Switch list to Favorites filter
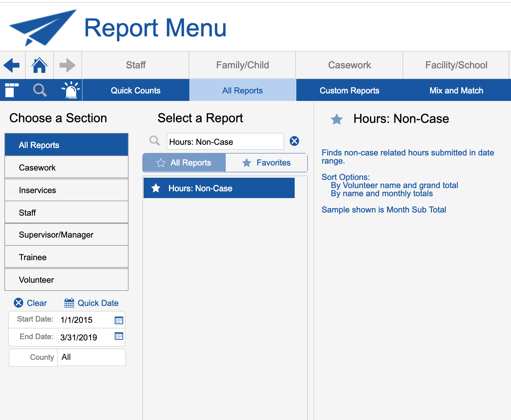This screenshot has width=511, height=420. pyautogui.click(x=266, y=163)
